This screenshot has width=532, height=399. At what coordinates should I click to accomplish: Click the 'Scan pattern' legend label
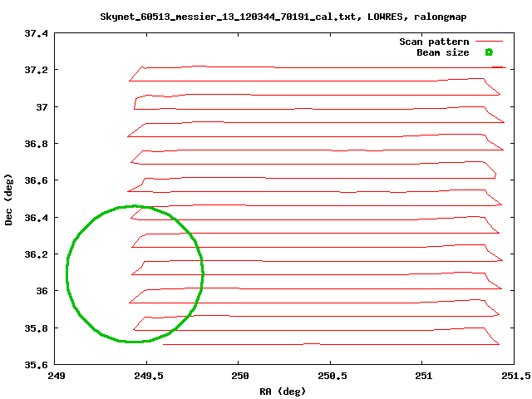434,42
